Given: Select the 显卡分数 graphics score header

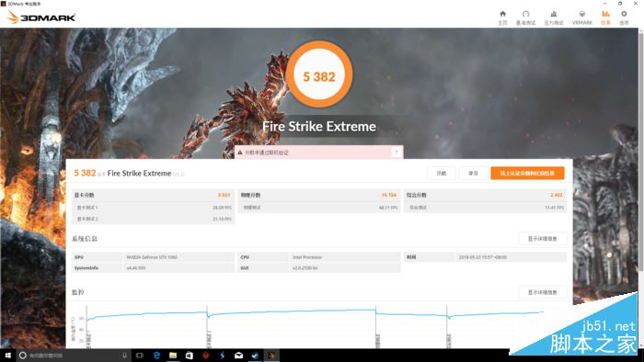Looking at the screenshot, I should pyautogui.click(x=153, y=195).
